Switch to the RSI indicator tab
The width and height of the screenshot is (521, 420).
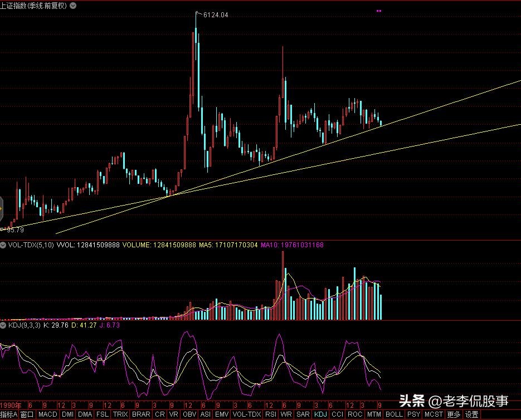(x=271, y=415)
